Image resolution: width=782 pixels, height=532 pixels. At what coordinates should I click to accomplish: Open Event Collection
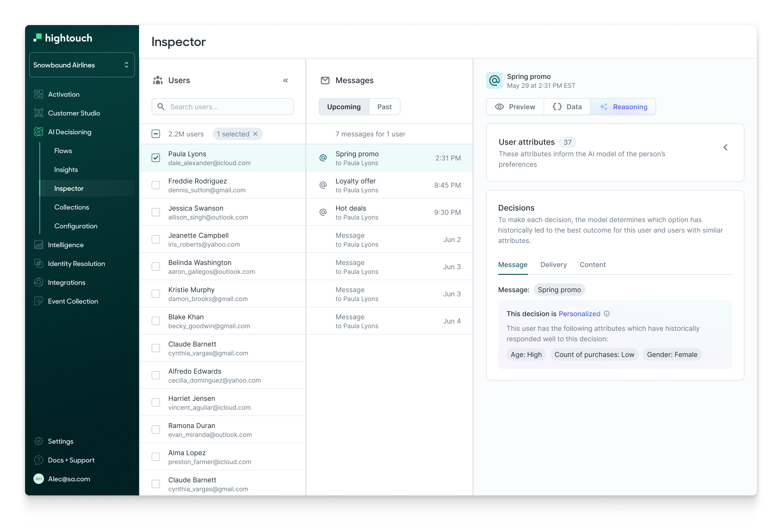(73, 301)
